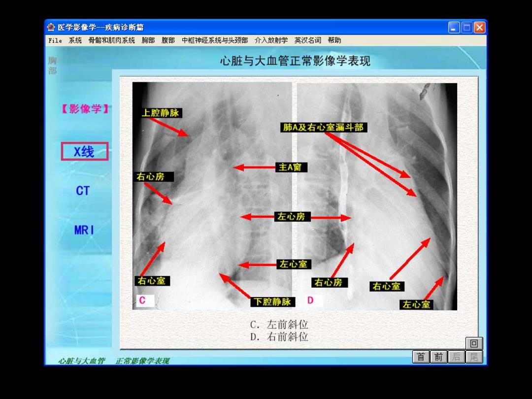This screenshot has height=399, width=532.
Task: Click the disabled 尾 last-page button
Action: (x=474, y=357)
